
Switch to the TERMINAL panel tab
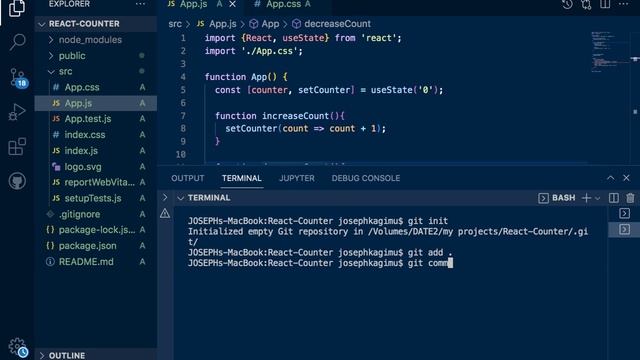click(x=242, y=178)
